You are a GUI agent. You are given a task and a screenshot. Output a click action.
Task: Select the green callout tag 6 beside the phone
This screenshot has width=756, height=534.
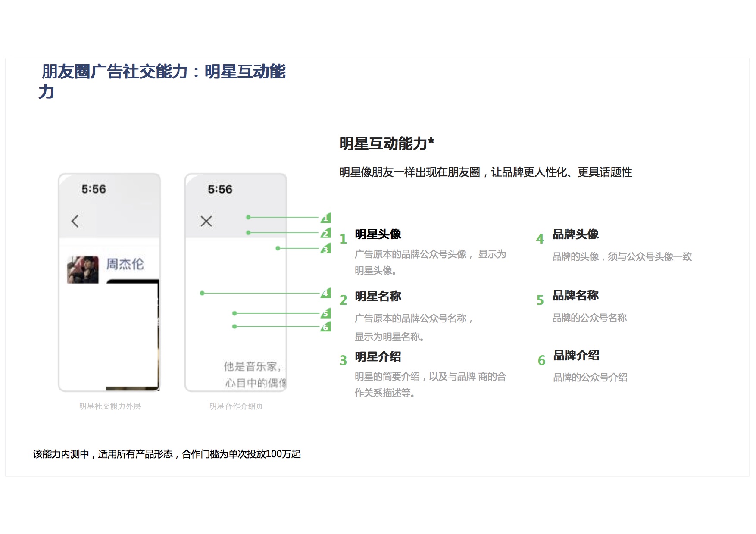325,327
